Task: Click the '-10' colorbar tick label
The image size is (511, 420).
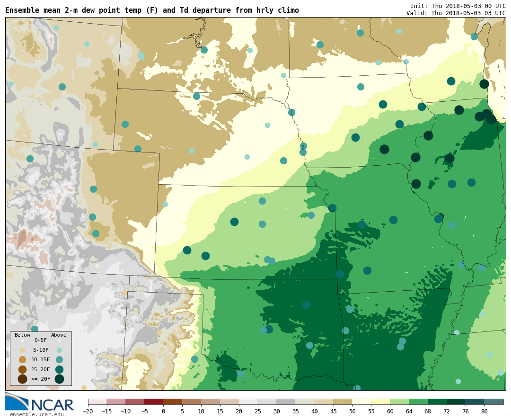Action: coord(126,411)
